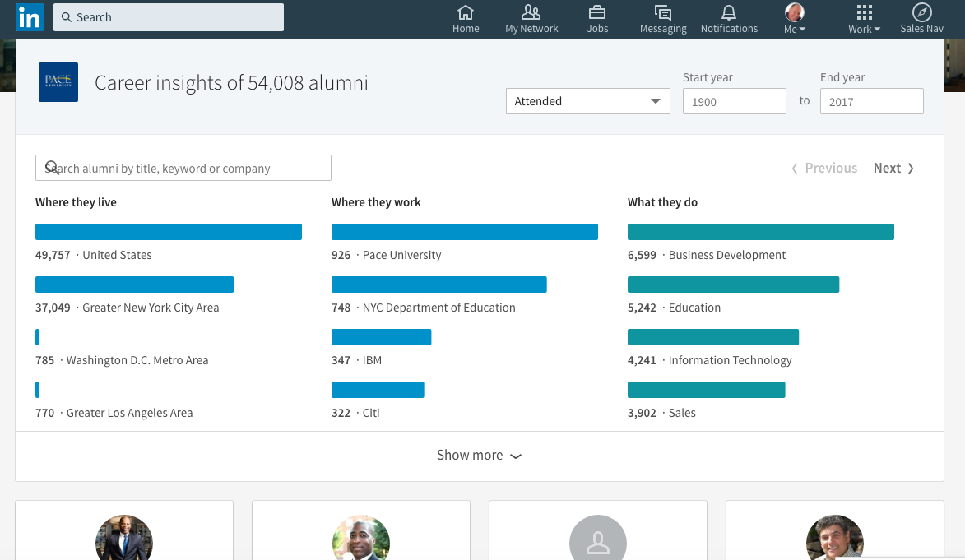The width and height of the screenshot is (965, 560).
Task: Click '748 · NYC Department of Education' text
Action: (x=424, y=308)
